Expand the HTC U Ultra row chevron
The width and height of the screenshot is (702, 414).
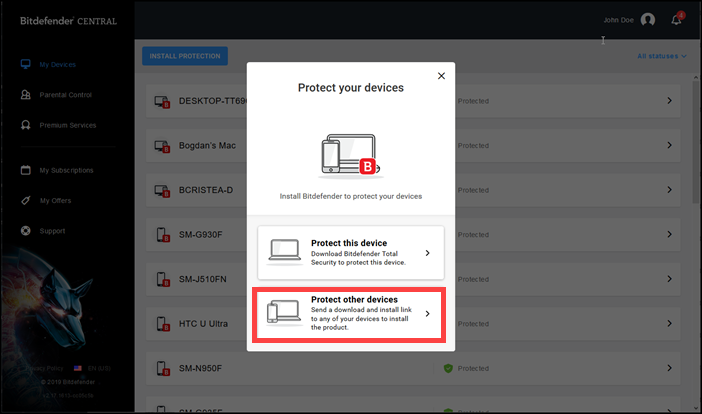(x=669, y=323)
